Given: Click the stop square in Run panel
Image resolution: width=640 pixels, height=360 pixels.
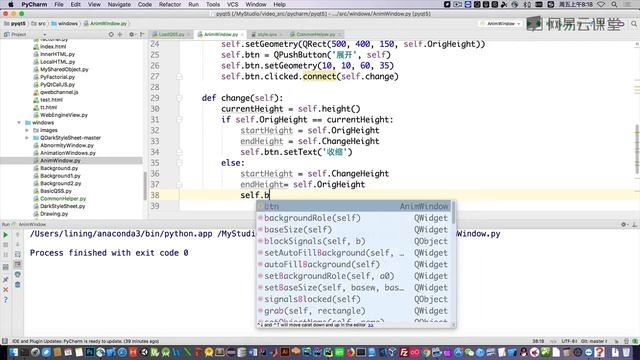Looking at the screenshot, I should 6,245.
